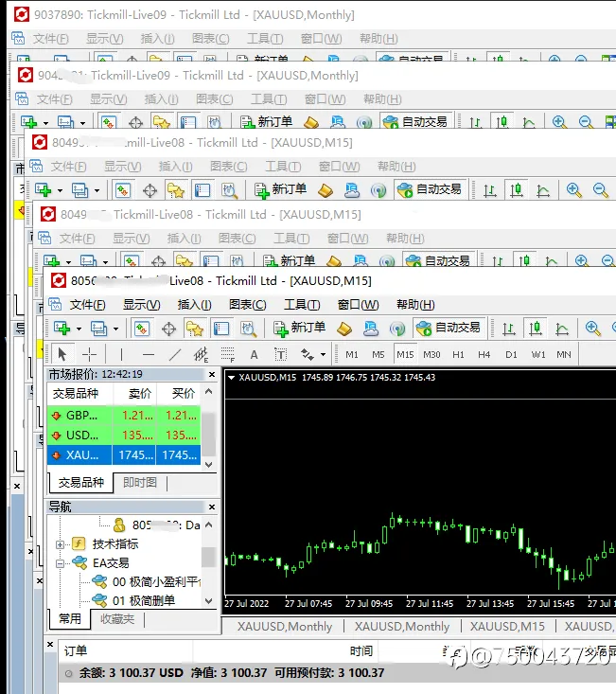
Task: Open 文件(F) menu in front window
Action: tap(88, 305)
